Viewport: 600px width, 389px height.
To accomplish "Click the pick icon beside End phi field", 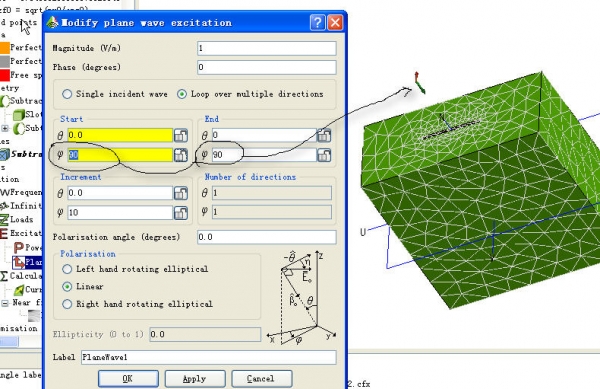I will (324, 155).
